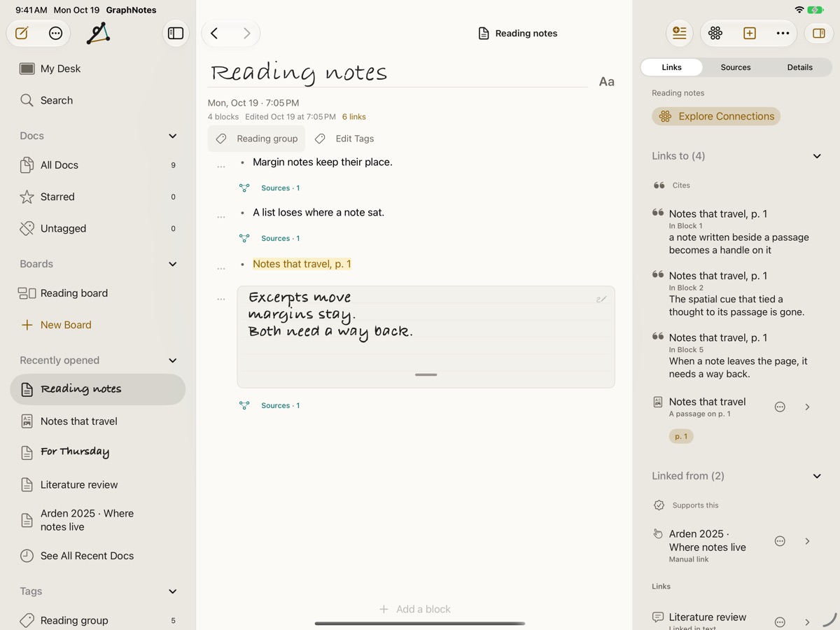
Task: Tap the pen edit icon in handwriting block
Action: [x=601, y=300]
